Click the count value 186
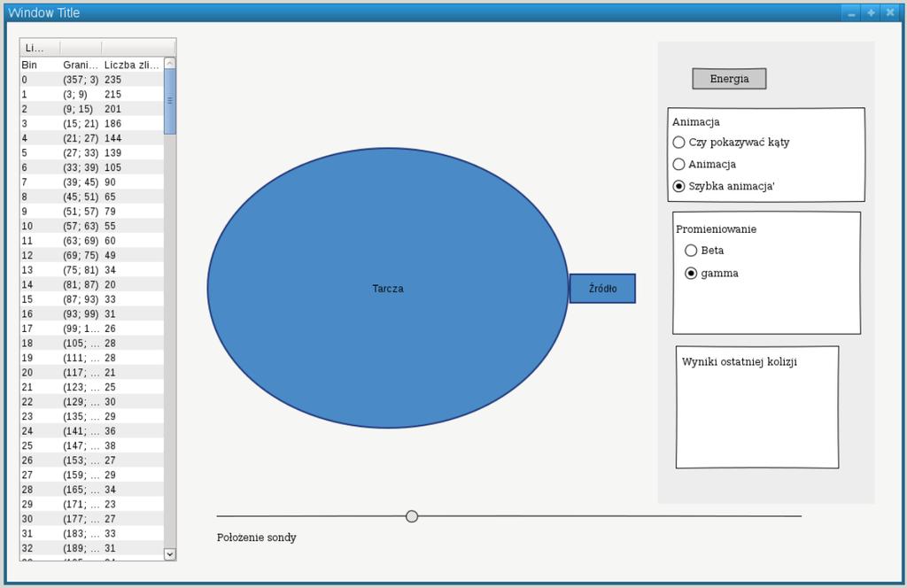Screen dimensions: 907x588 [x=112, y=124]
